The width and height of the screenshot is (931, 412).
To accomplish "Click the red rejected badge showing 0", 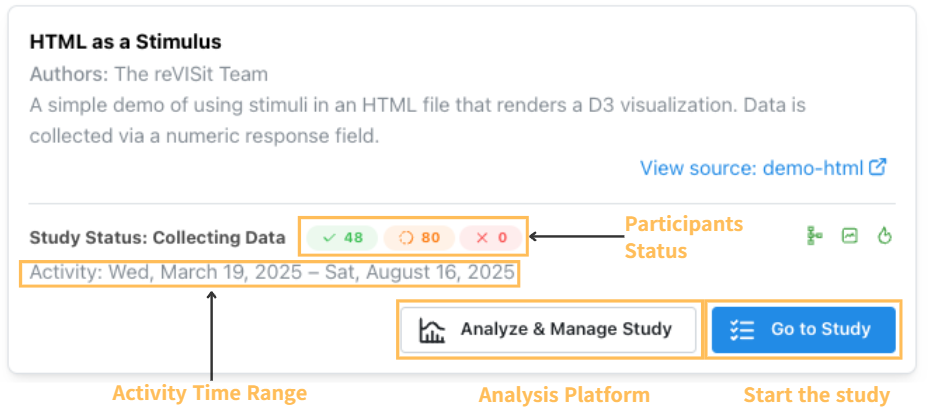I will coord(492,238).
